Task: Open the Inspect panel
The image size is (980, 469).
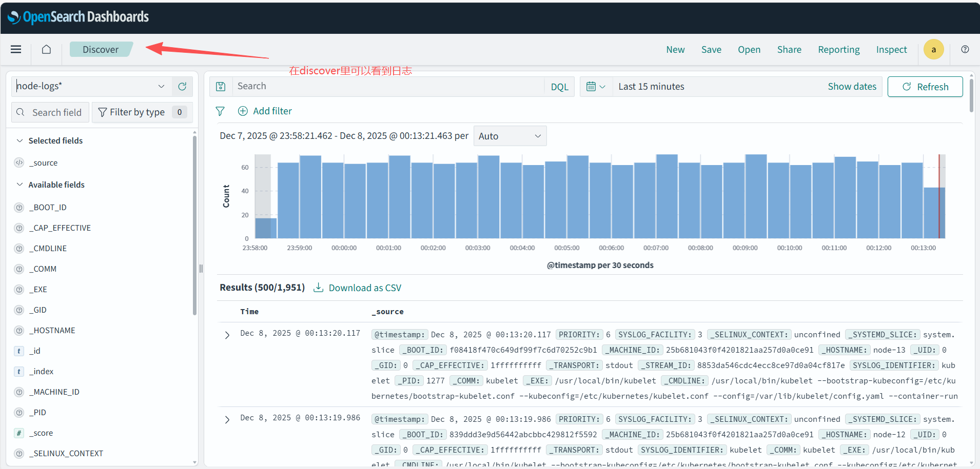Action: point(891,50)
